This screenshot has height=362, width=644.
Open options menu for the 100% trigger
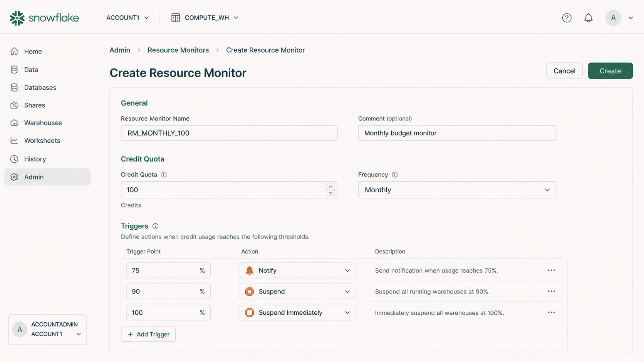551,312
